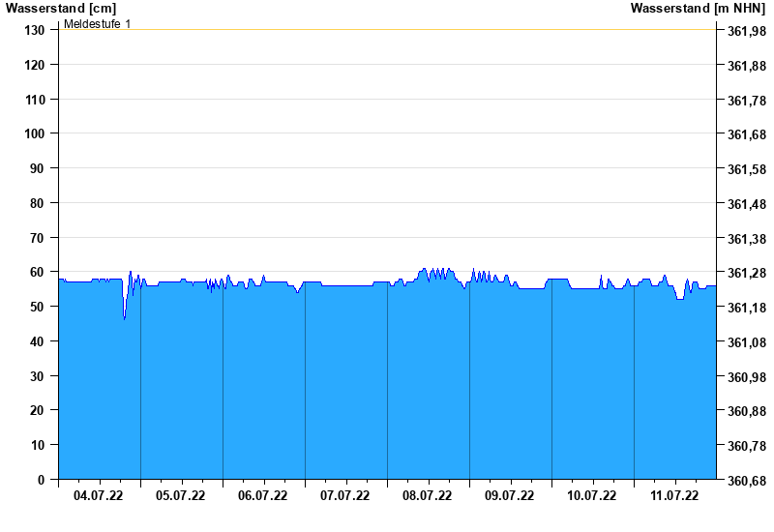
Task: Click the 0 value on left axis
Action: click(x=41, y=480)
